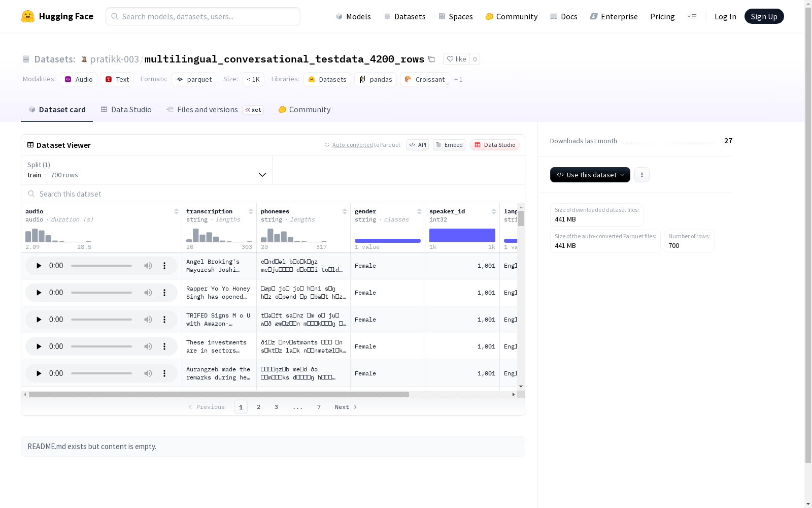Open audio options menu in These investments row

click(x=164, y=346)
